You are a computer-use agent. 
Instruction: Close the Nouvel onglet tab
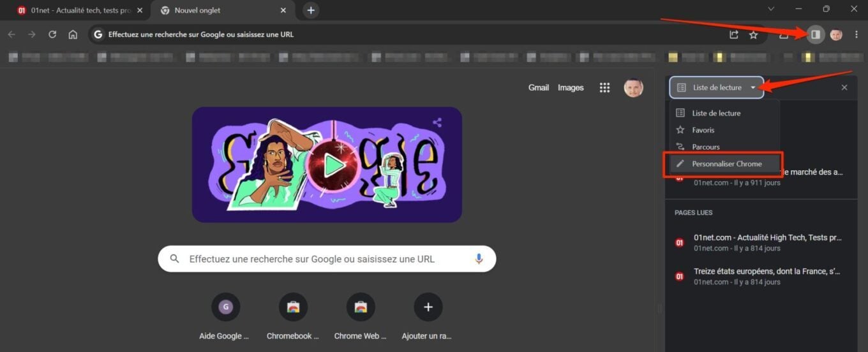pos(283,10)
